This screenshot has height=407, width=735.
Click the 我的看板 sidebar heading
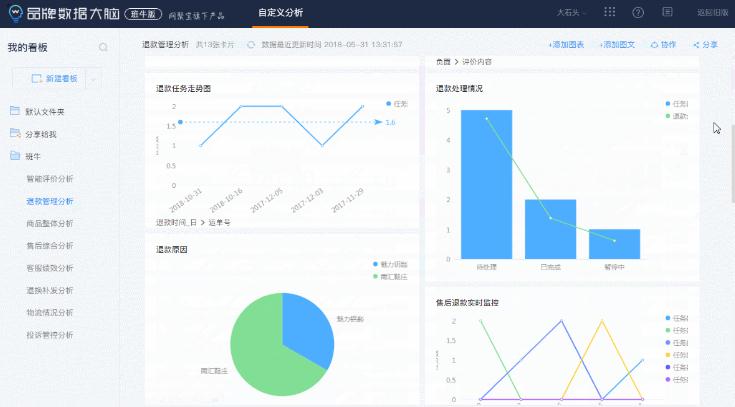(x=27, y=47)
